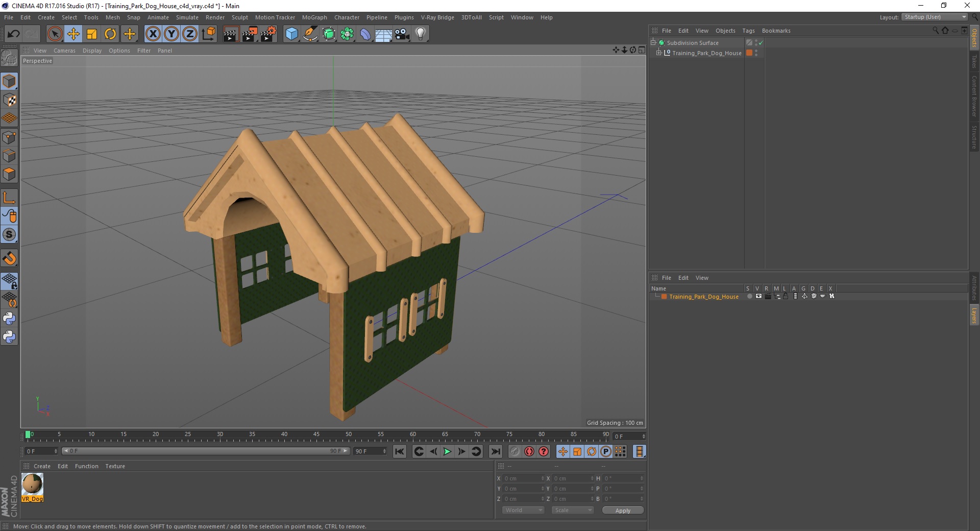Activate the Move tool
This screenshot has width=980, height=531.
[73, 34]
